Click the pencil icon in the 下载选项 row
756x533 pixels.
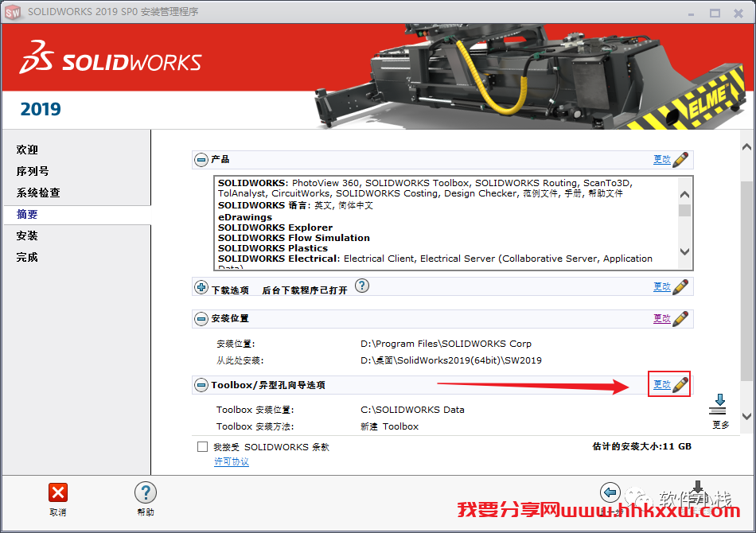pyautogui.click(x=680, y=286)
